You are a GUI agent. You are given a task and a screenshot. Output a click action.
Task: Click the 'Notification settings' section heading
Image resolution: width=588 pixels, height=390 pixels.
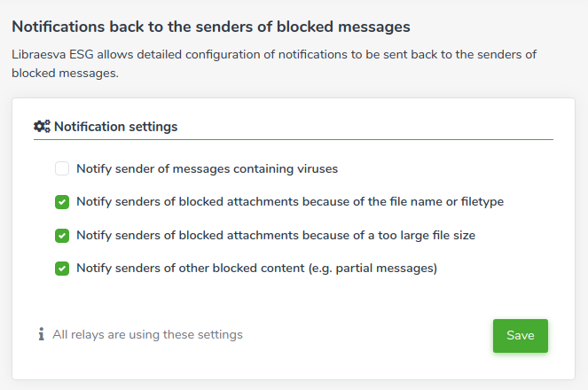[x=115, y=127]
